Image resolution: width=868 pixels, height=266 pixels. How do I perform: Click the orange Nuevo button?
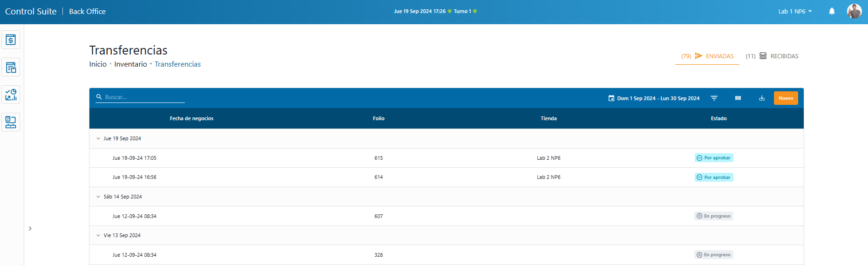click(x=786, y=98)
